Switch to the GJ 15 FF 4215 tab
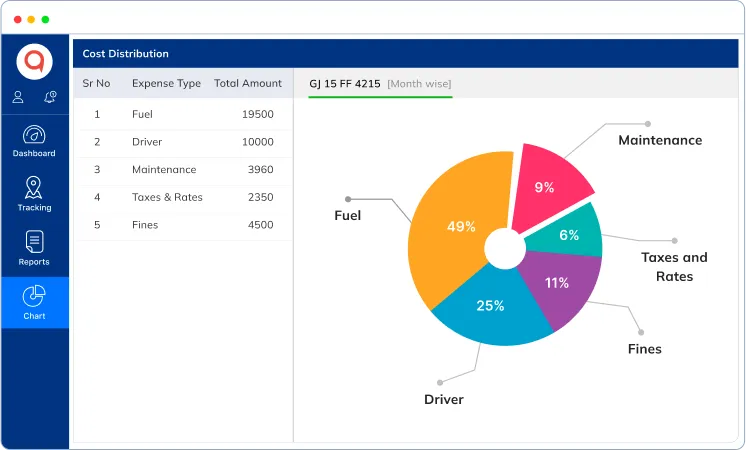 pos(345,83)
